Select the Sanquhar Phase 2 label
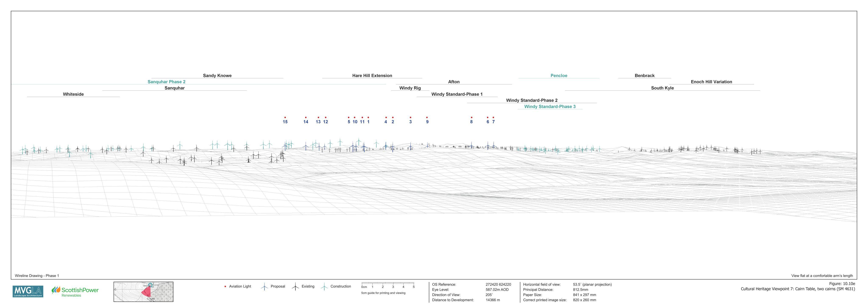Viewport: 868px width, 307px height. pos(166,82)
